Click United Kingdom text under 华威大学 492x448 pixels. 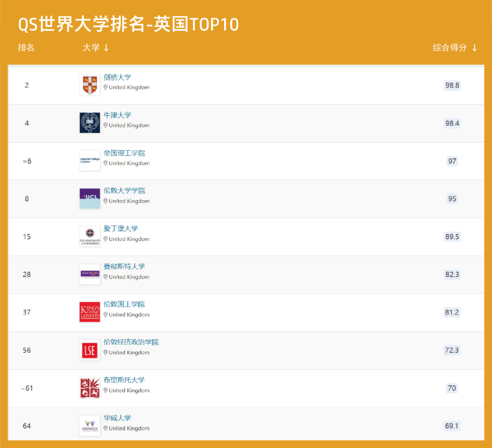point(129,428)
